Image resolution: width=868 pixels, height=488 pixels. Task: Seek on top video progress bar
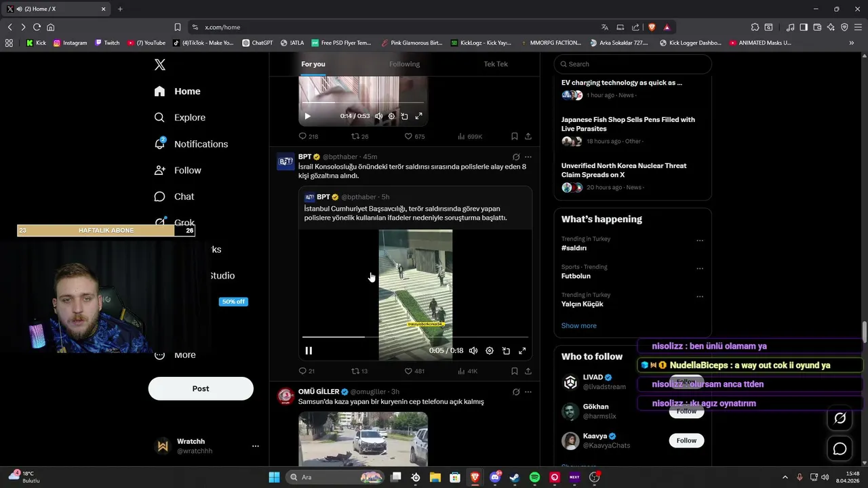[363, 102]
